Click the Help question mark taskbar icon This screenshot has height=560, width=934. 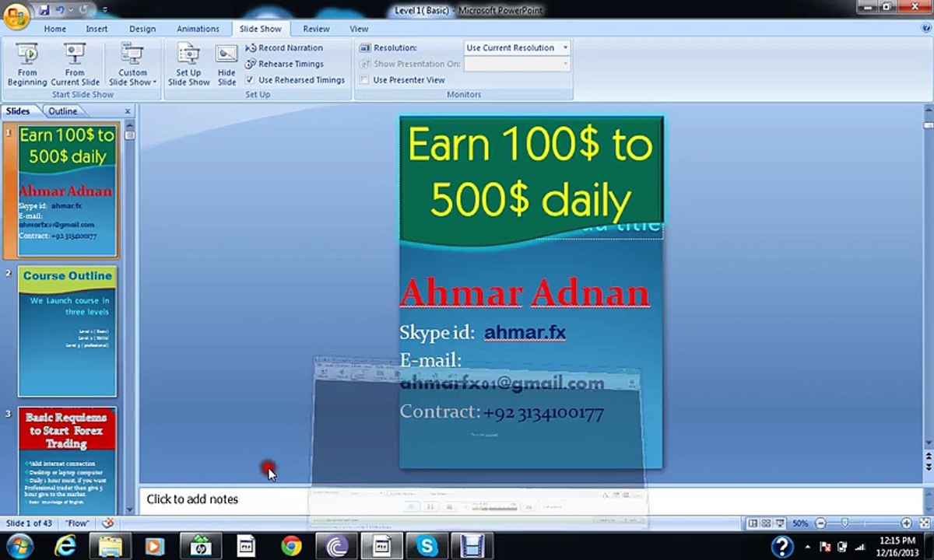[782, 546]
